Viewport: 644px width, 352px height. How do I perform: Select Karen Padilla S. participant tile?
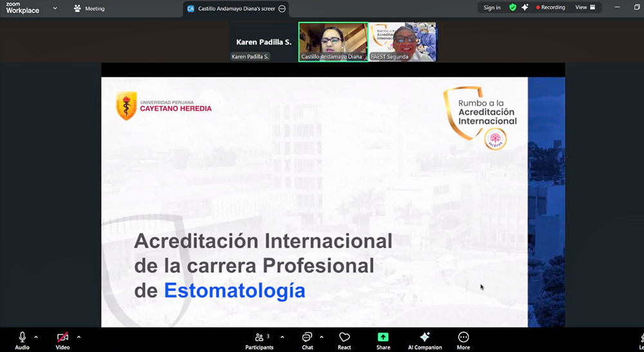(x=263, y=42)
